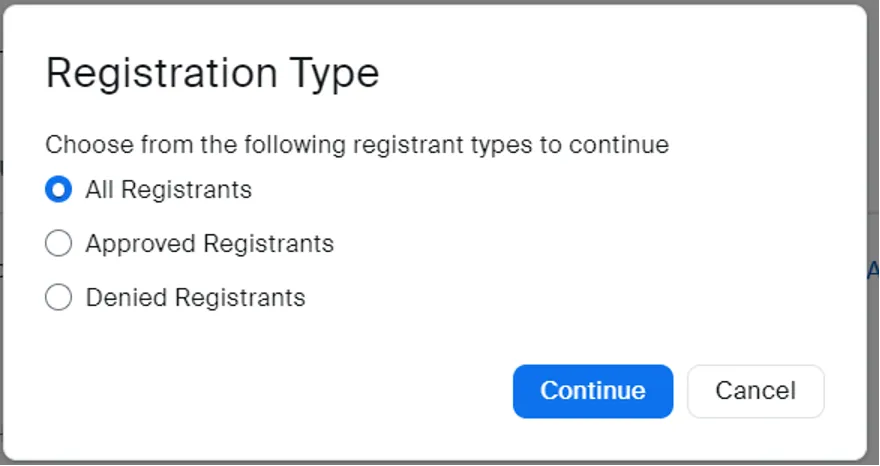
Task: Enable the filled blue radio circle for All Registrants
Action: [x=59, y=189]
